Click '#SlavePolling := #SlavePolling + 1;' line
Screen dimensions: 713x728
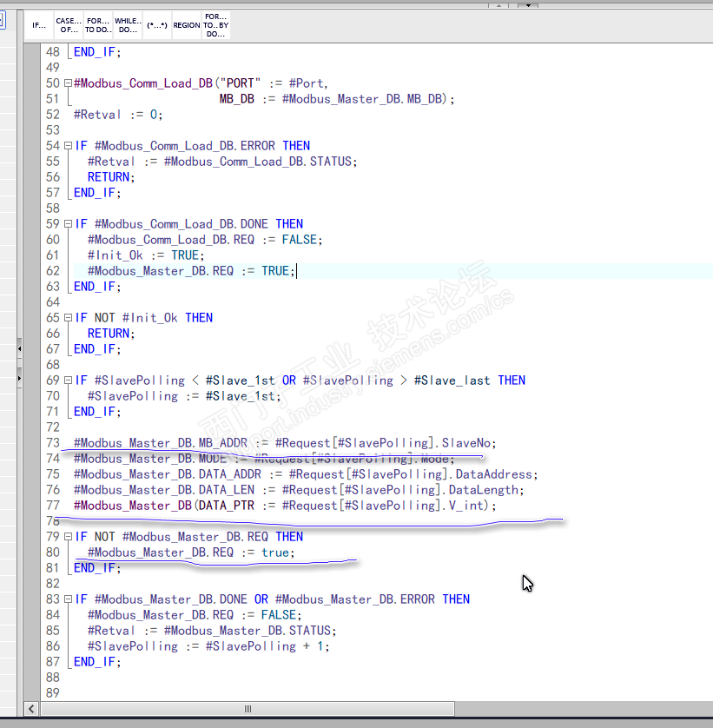click(208, 646)
